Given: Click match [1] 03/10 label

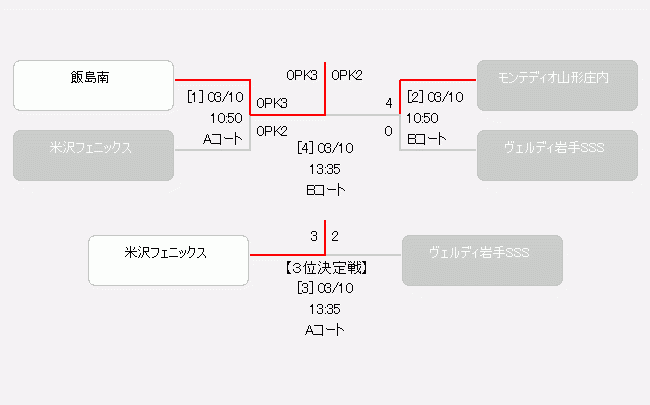Looking at the screenshot, I should (x=215, y=97).
